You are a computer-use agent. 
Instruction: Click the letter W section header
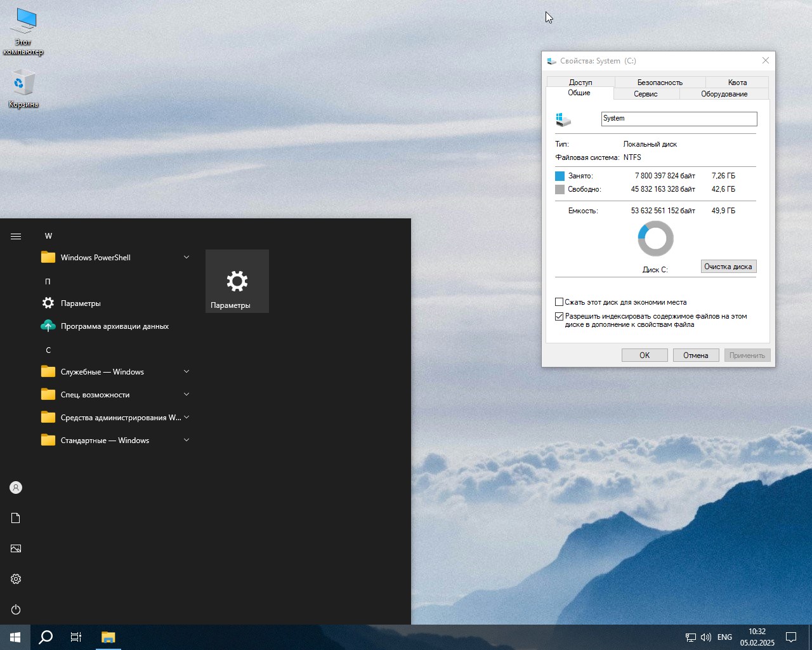pyautogui.click(x=48, y=235)
